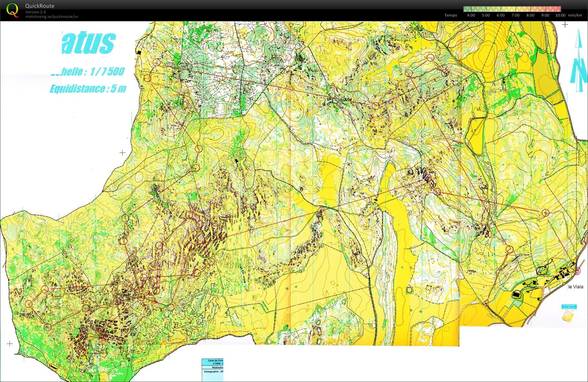The image size is (588, 382).
Task: Click the min/km unit label
Action: tap(575, 15)
